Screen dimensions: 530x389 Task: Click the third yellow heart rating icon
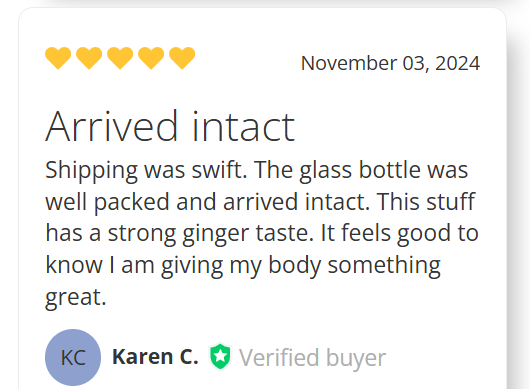coord(120,58)
